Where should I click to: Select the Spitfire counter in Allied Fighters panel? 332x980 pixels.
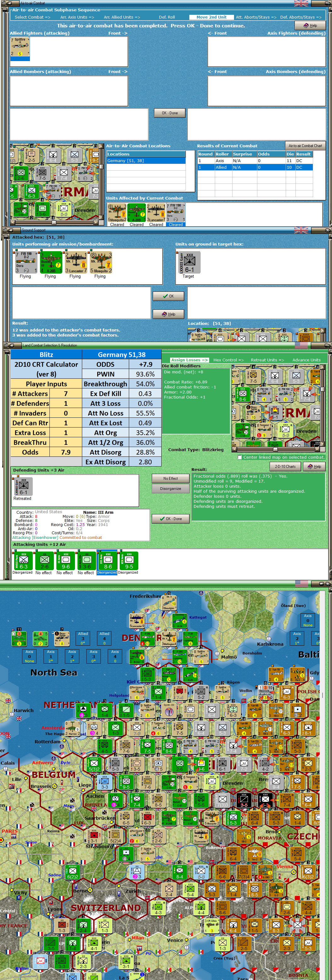pos(20,47)
